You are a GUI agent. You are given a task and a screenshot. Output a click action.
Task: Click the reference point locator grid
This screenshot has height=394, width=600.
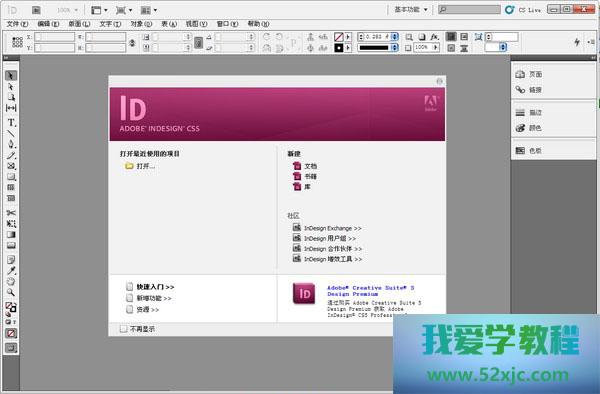[17, 42]
